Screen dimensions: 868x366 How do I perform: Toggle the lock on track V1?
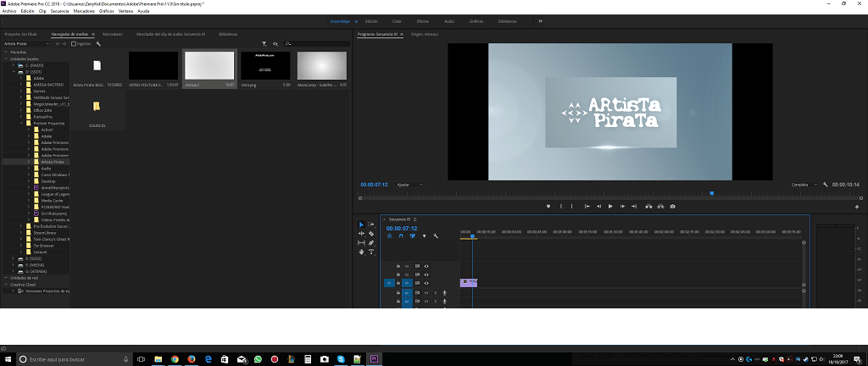398,282
